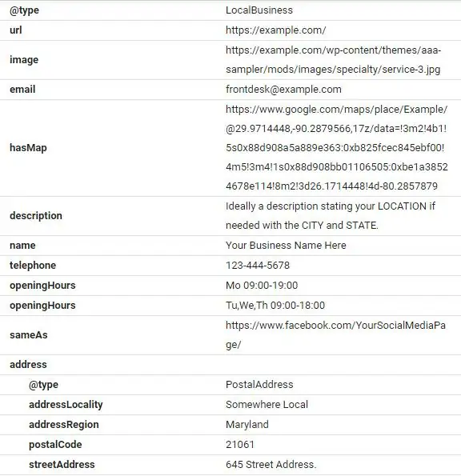Select the 645 Street Address value
The width and height of the screenshot is (461, 476).
point(271,465)
